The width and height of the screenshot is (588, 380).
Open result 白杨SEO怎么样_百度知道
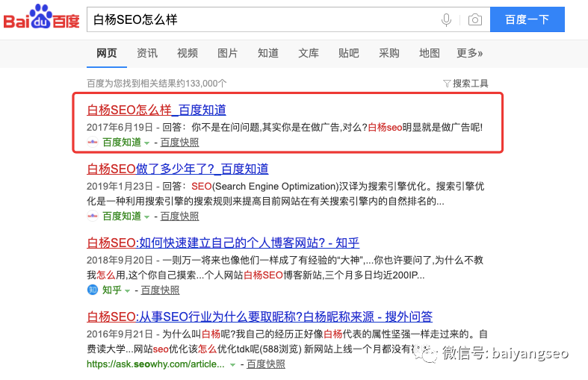point(156,110)
